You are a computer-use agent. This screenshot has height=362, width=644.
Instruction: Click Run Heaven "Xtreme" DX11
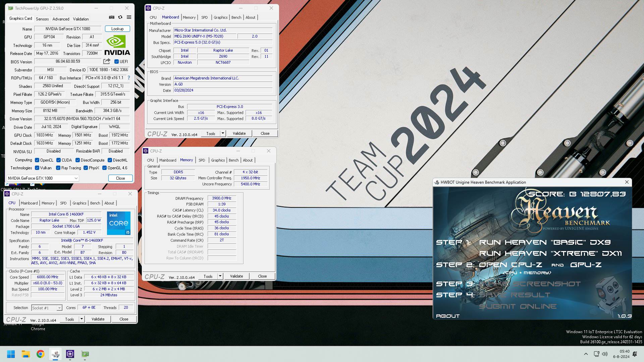[550, 253]
